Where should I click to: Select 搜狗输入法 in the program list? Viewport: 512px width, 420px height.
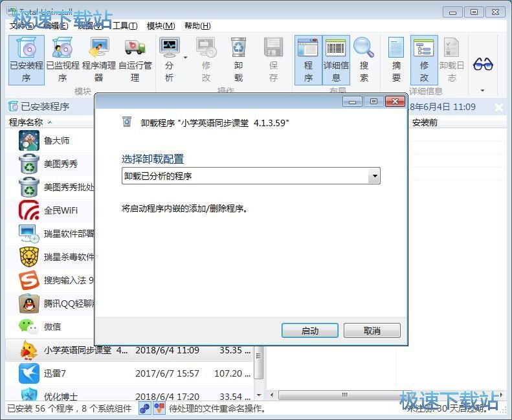pos(69,280)
